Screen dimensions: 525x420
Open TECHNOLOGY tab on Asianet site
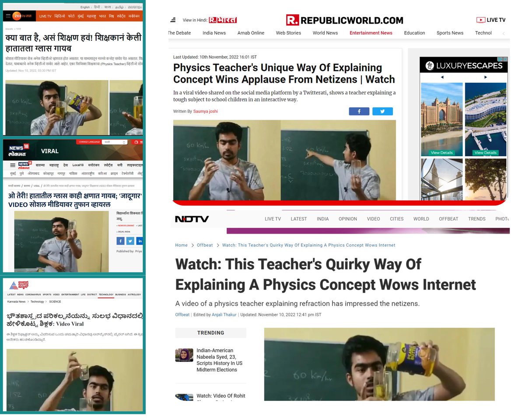tap(106, 294)
